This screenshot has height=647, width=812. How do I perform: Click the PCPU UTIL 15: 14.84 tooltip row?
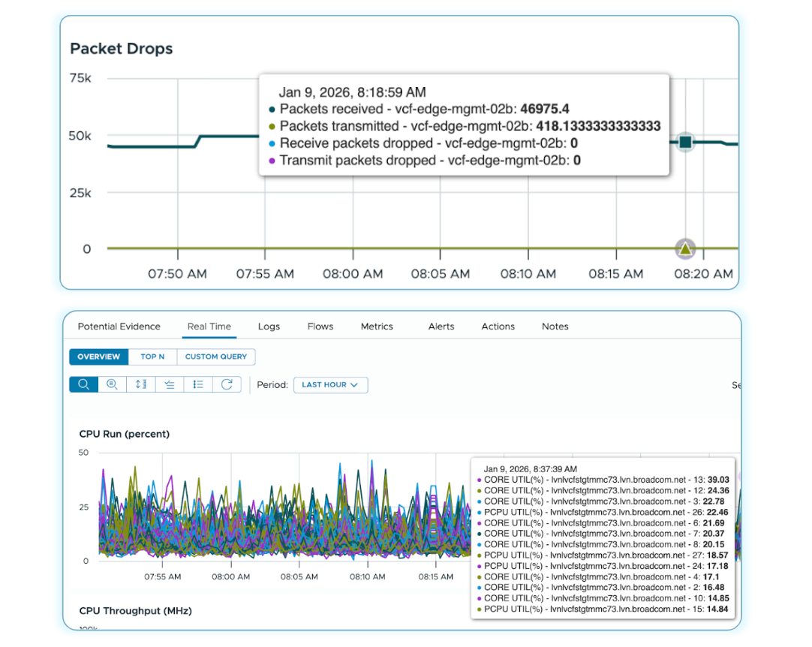coord(603,609)
